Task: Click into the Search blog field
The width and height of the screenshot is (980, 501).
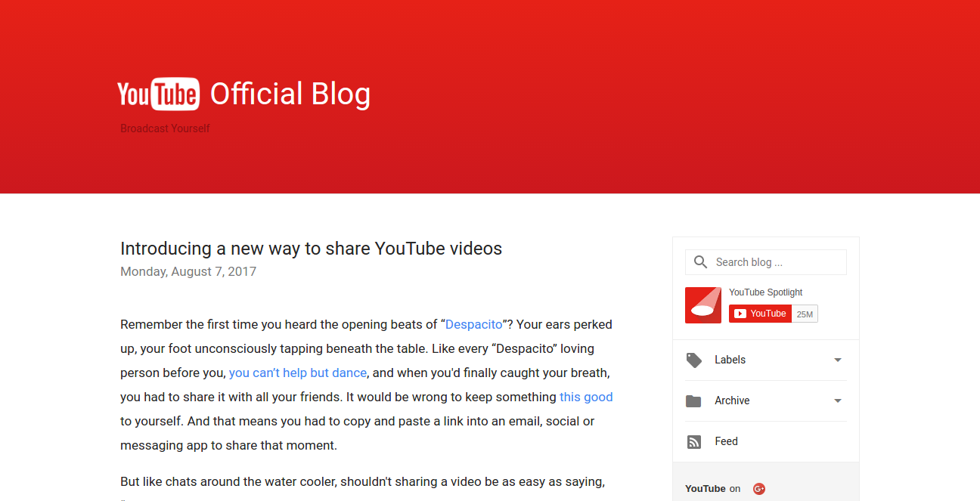Action: pyautogui.click(x=765, y=262)
